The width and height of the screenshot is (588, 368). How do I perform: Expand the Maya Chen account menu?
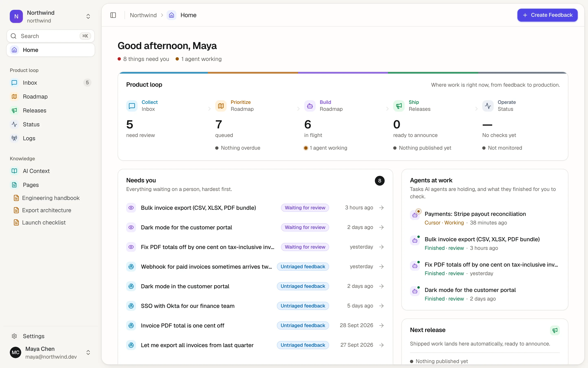tap(88, 352)
